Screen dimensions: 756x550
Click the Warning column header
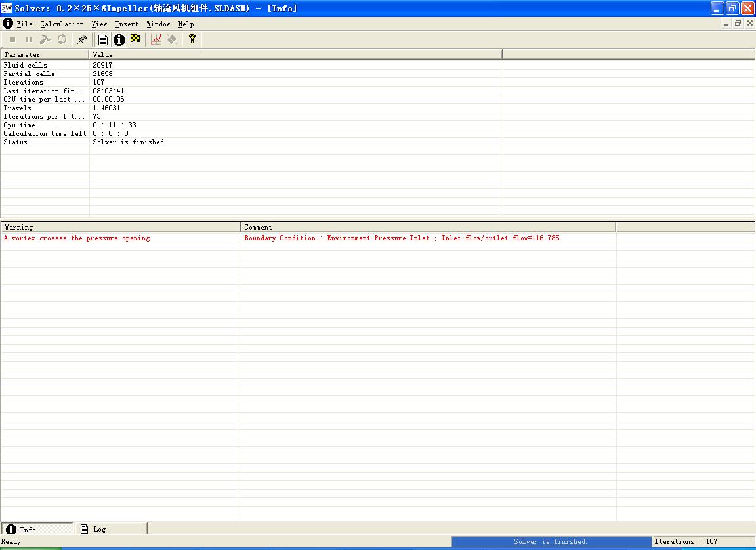point(121,227)
